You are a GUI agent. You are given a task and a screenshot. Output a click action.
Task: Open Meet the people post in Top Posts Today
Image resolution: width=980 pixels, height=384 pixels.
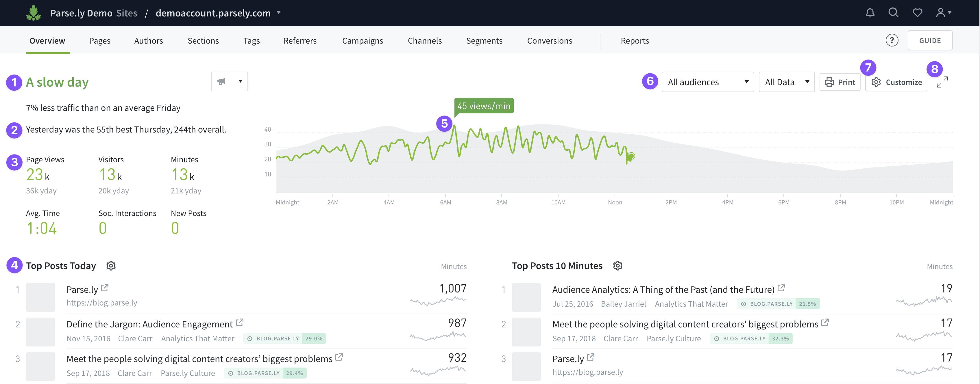[x=199, y=359]
